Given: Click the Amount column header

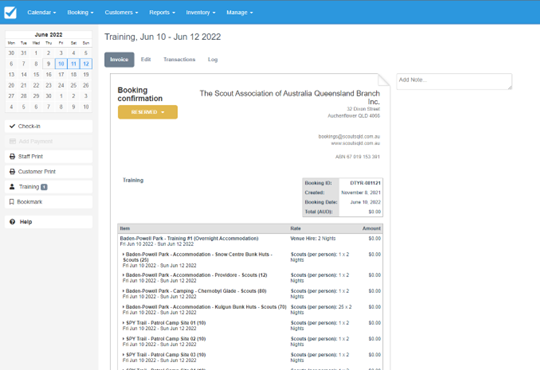Looking at the screenshot, I should [x=371, y=228].
